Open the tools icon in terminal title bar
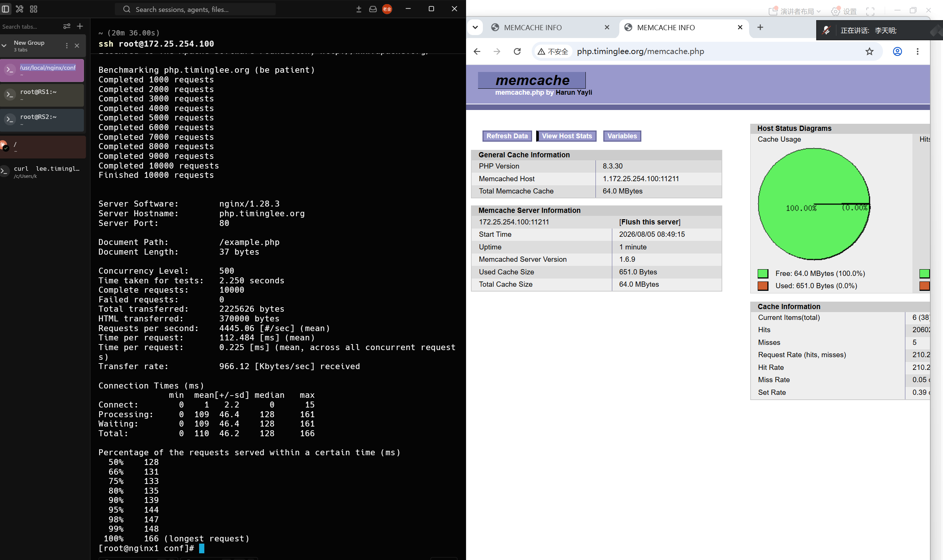This screenshot has height=560, width=943. pyautogui.click(x=20, y=9)
